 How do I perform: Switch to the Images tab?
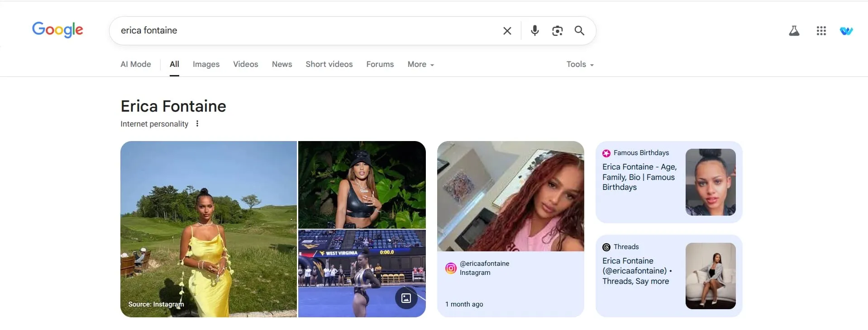(x=206, y=64)
